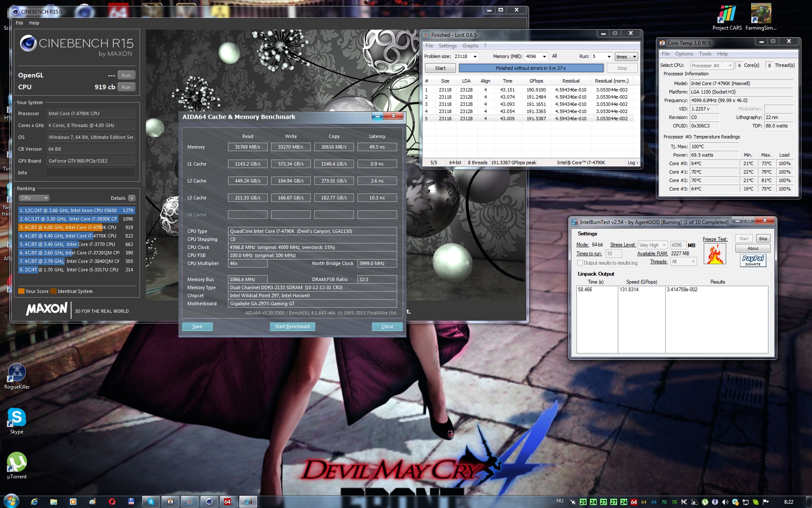
Task: Open the Windows Start menu orb
Action: [x=11, y=501]
